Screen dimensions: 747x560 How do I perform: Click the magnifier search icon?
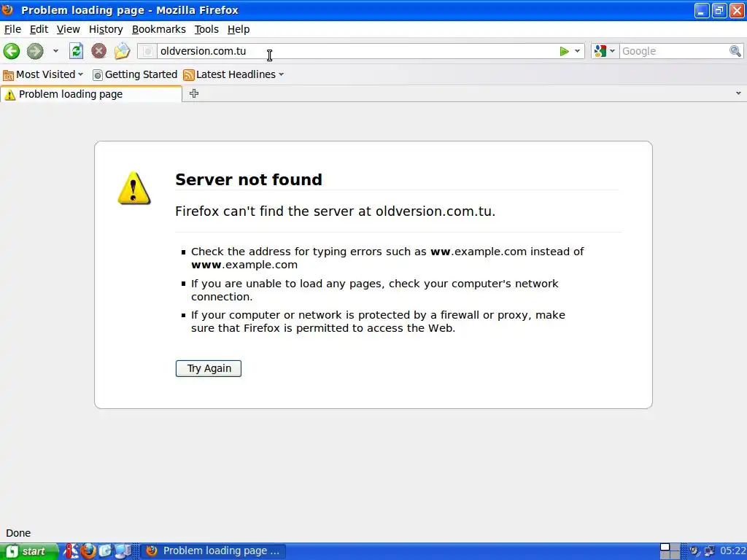click(735, 51)
